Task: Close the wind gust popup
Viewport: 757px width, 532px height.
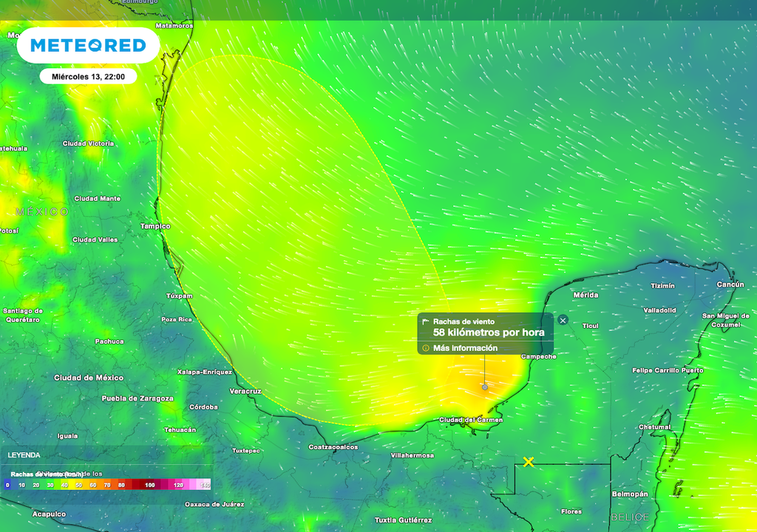Action: (x=563, y=320)
